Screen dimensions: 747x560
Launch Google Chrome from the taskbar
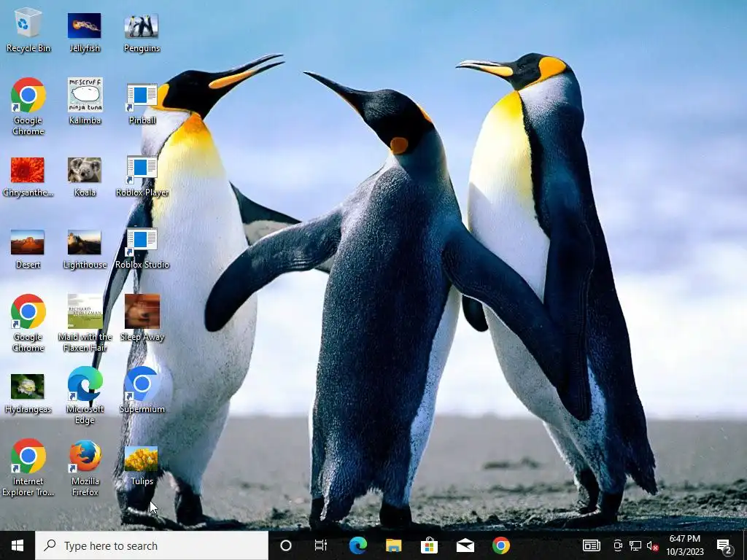point(500,545)
